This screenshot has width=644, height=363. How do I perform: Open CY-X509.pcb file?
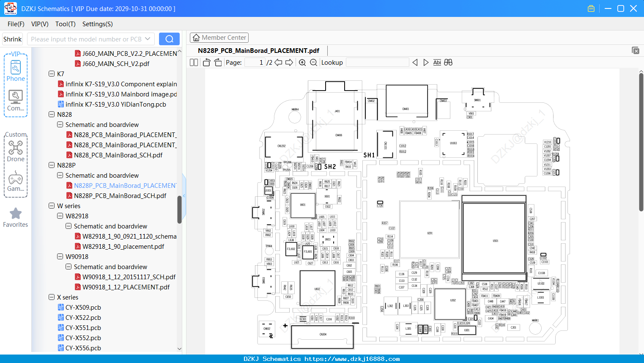pyautogui.click(x=83, y=307)
